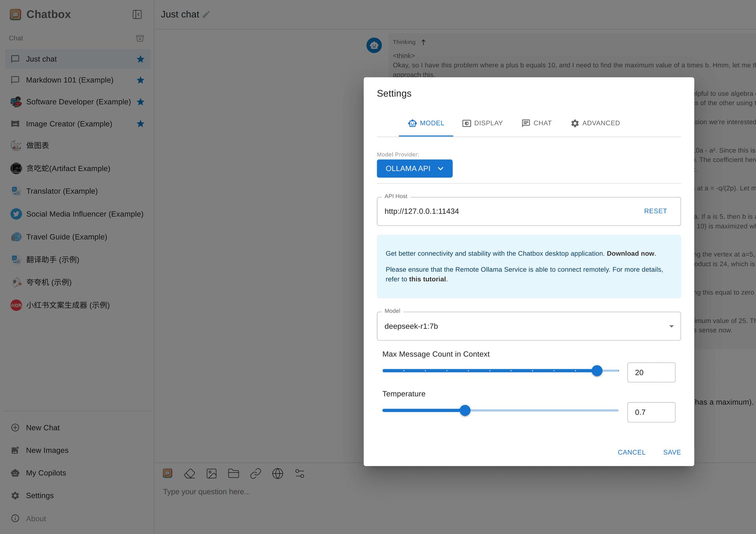Screen dimensions: 756x534
Task: Rename the chat using the pencil icon
Action: pos(206,14)
